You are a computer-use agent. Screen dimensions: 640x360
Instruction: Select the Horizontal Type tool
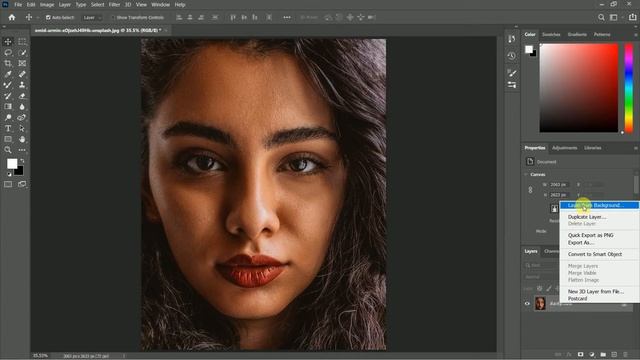[x=8, y=128]
